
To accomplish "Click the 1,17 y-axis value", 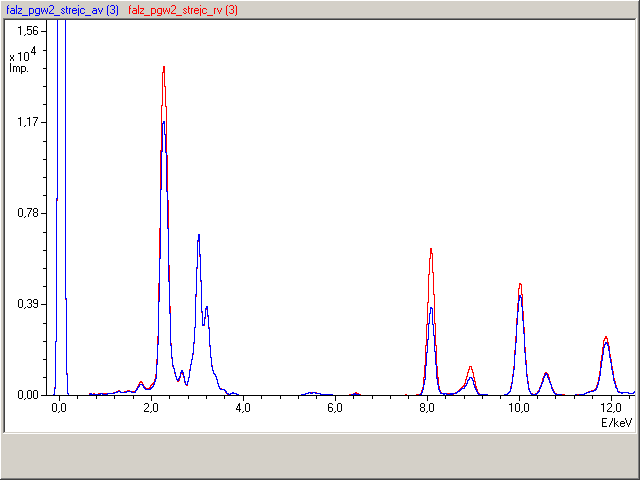I will pos(28,122).
